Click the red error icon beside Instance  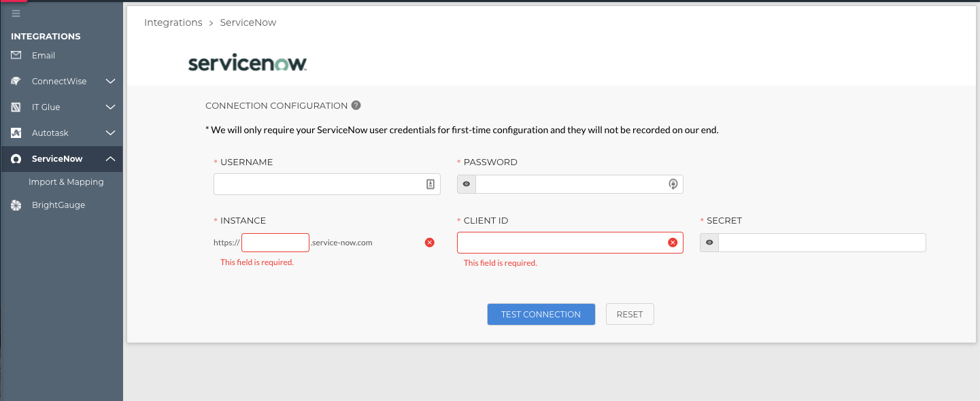tap(430, 243)
